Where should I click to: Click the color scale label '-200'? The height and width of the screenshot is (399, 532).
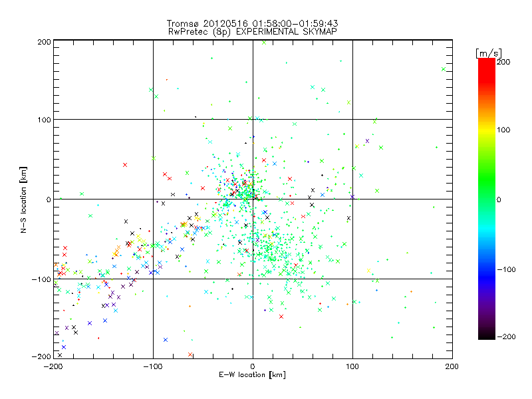click(506, 336)
